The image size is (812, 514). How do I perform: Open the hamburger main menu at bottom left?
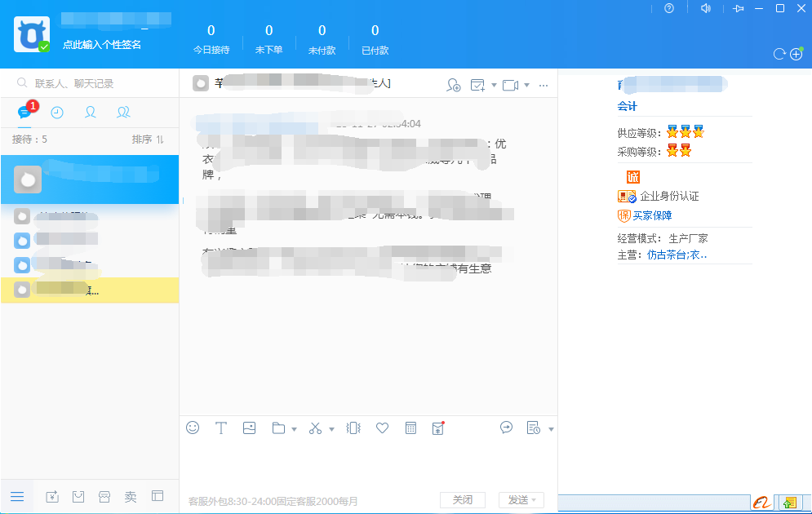[x=17, y=496]
